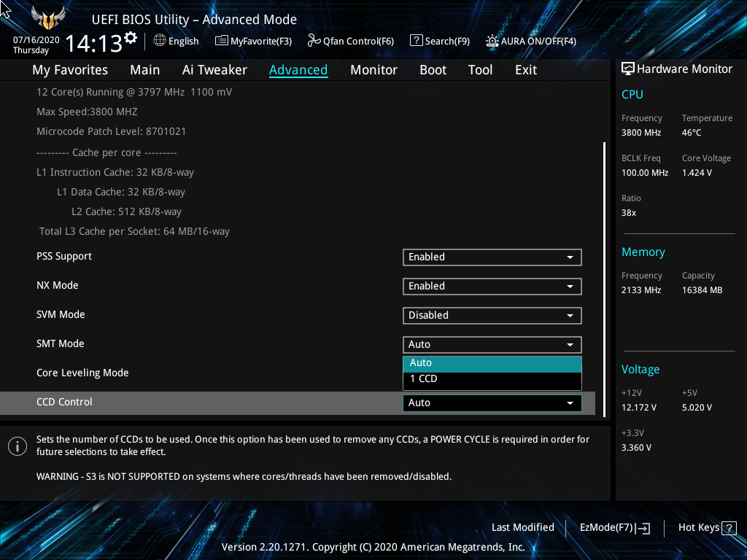Click the settings list vertical scrollbar
The height and width of the screenshot is (560, 747).
pyautogui.click(x=605, y=279)
